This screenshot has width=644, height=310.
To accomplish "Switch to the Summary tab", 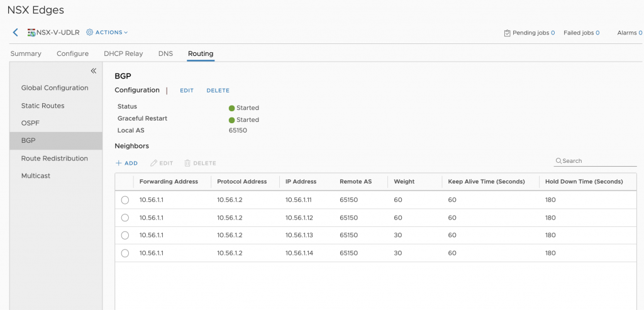I will coord(26,54).
